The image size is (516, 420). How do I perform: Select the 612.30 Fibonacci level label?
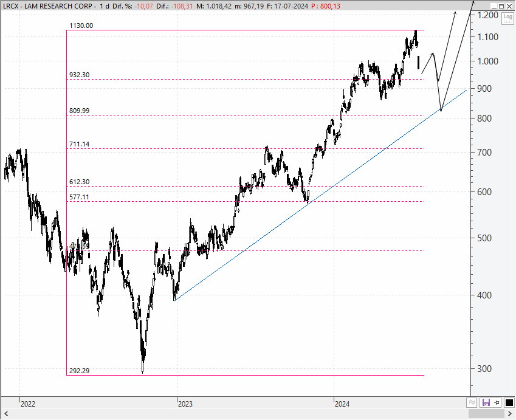[79, 182]
